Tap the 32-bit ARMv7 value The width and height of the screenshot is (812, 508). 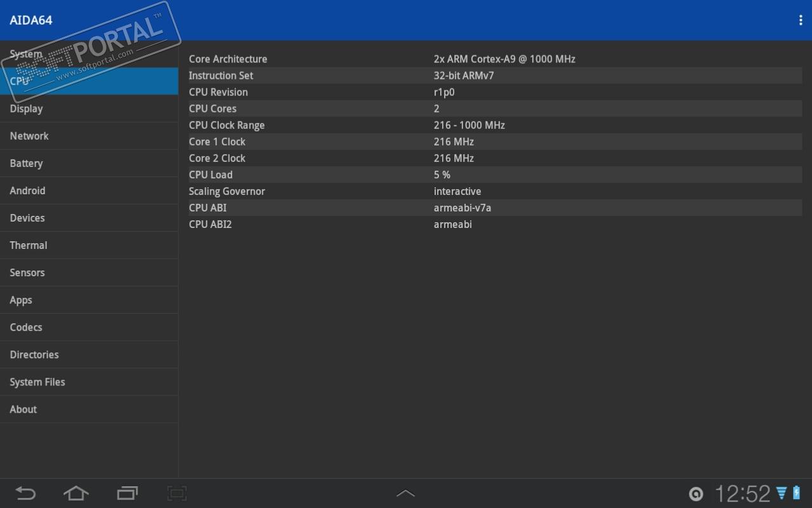pyautogui.click(x=464, y=76)
